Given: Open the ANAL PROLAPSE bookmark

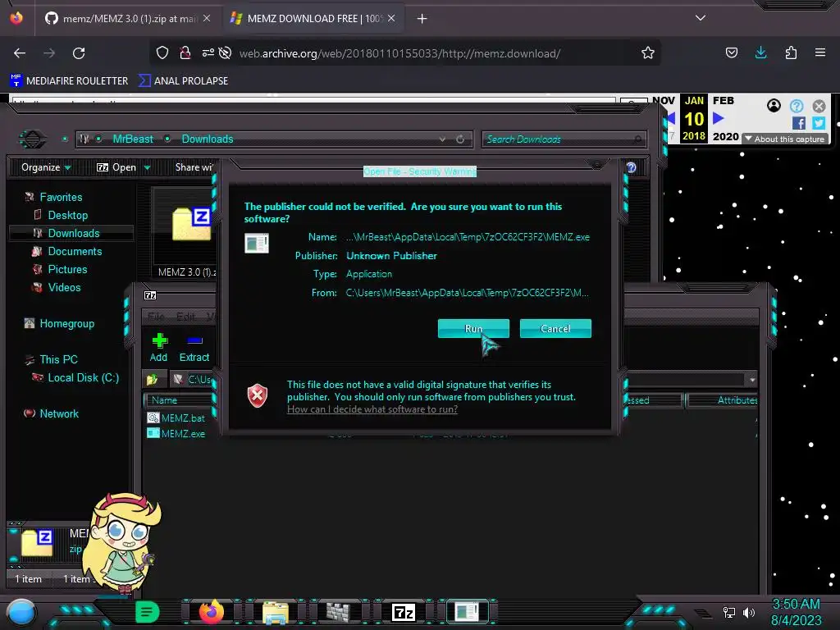Looking at the screenshot, I should click(x=184, y=81).
